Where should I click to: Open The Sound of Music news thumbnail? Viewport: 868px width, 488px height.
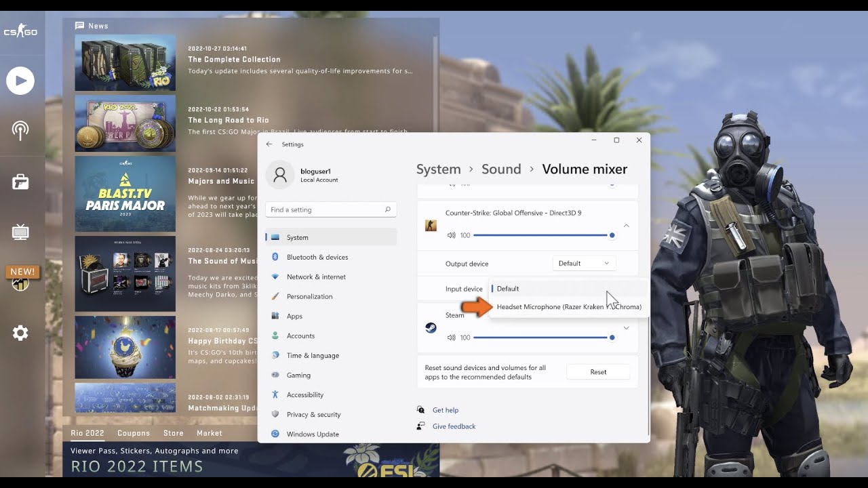pyautogui.click(x=125, y=274)
